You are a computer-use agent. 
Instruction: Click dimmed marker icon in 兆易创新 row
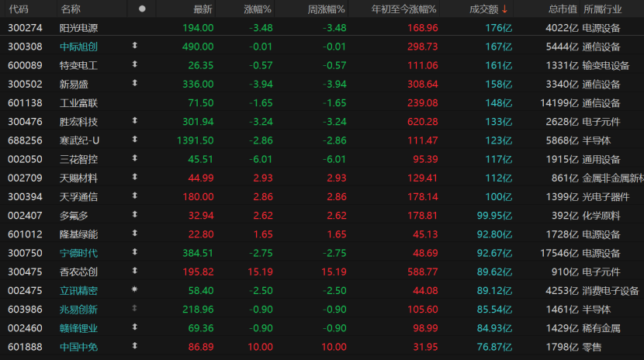pos(135,308)
